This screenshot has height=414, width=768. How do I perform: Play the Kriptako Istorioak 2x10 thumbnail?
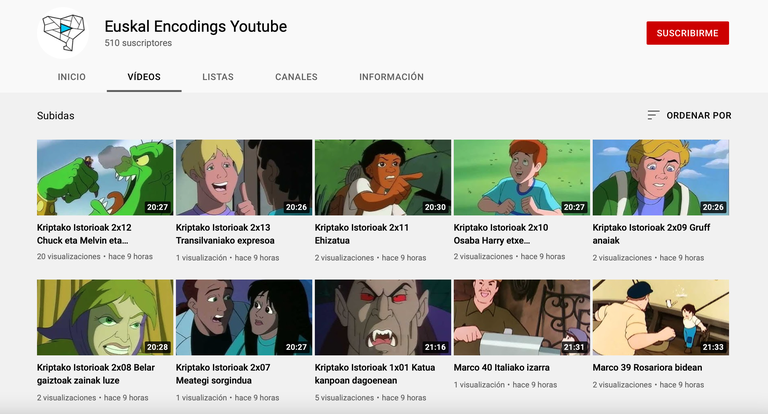point(522,177)
